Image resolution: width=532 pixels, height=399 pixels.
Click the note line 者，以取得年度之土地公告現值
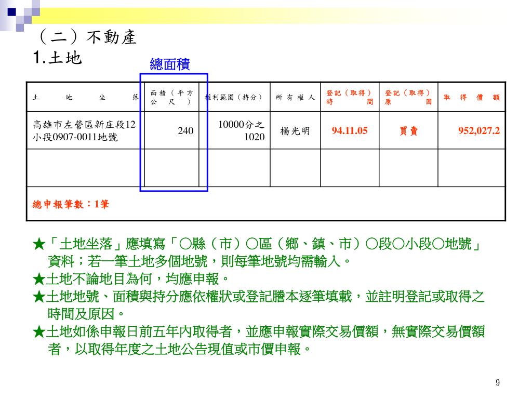coord(179,349)
